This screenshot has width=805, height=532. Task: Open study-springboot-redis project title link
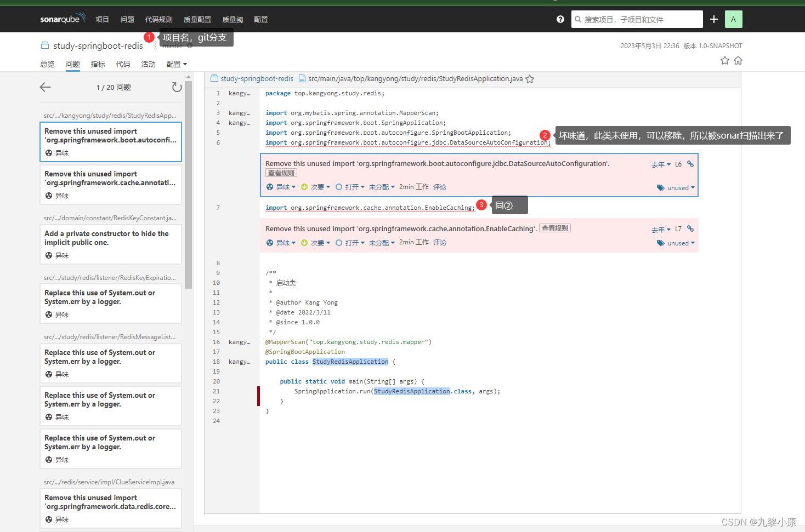pyautogui.click(x=98, y=45)
